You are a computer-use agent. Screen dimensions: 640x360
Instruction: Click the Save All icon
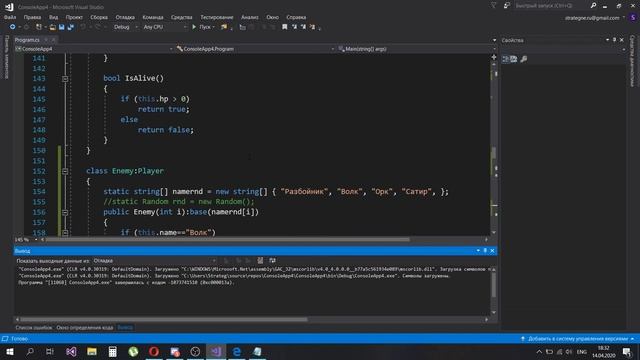71,27
